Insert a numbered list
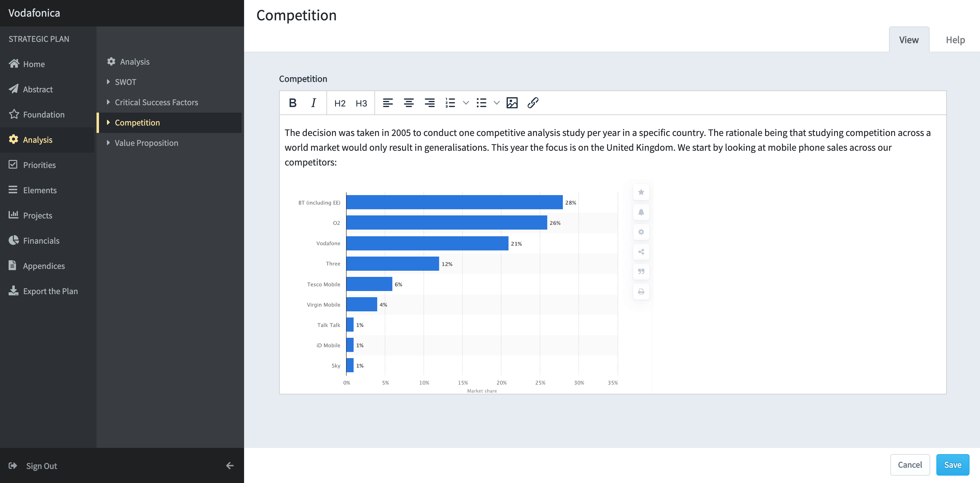980x483 pixels. tap(450, 103)
